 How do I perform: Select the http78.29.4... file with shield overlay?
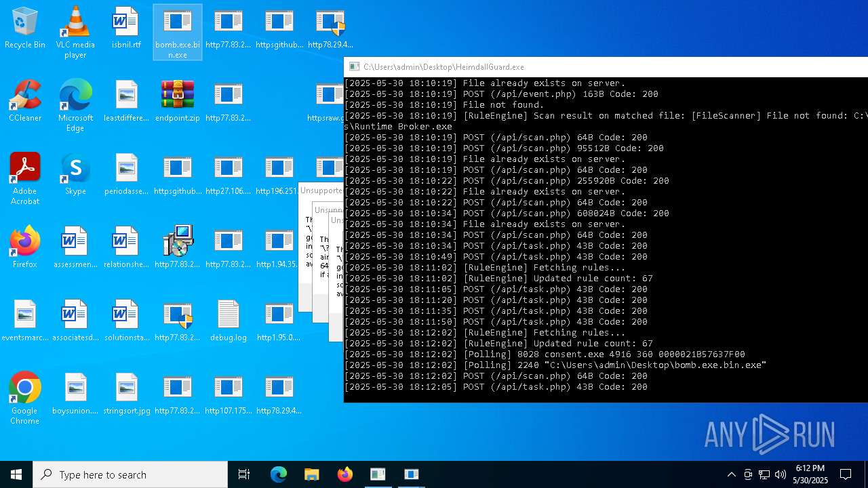click(330, 28)
